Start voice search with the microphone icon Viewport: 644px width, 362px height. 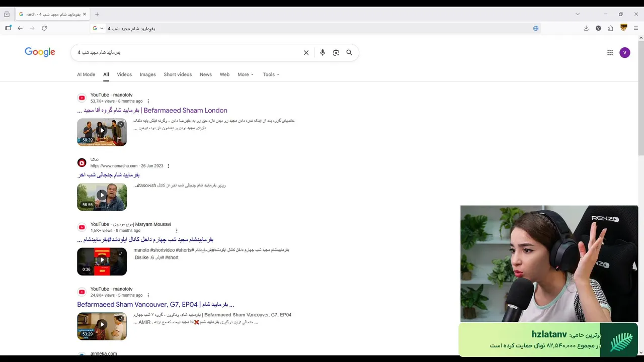point(323,52)
